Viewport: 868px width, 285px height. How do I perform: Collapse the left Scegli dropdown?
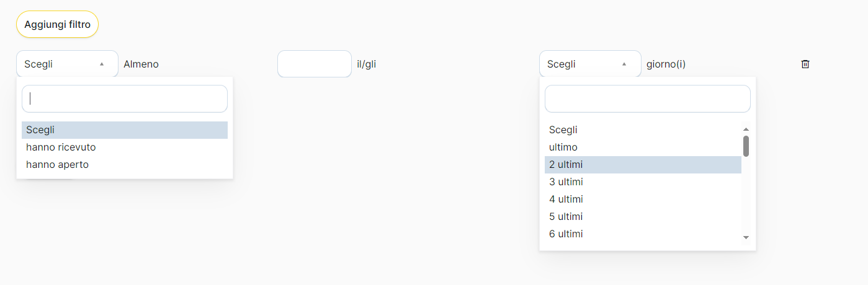pos(67,64)
